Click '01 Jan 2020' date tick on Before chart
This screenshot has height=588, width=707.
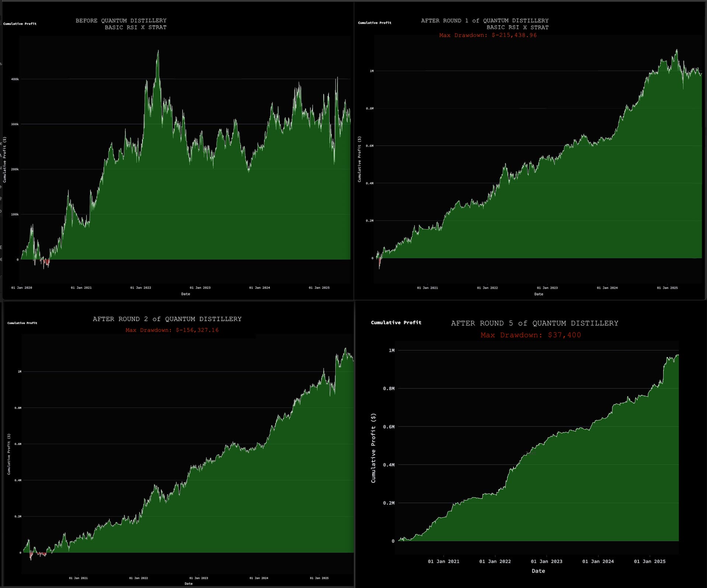coord(22,288)
